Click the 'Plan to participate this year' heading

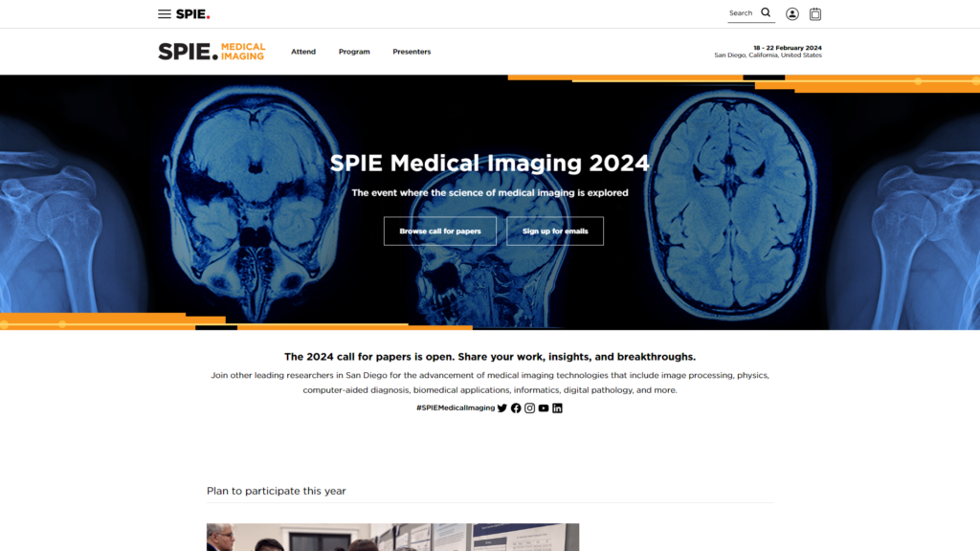(x=277, y=491)
